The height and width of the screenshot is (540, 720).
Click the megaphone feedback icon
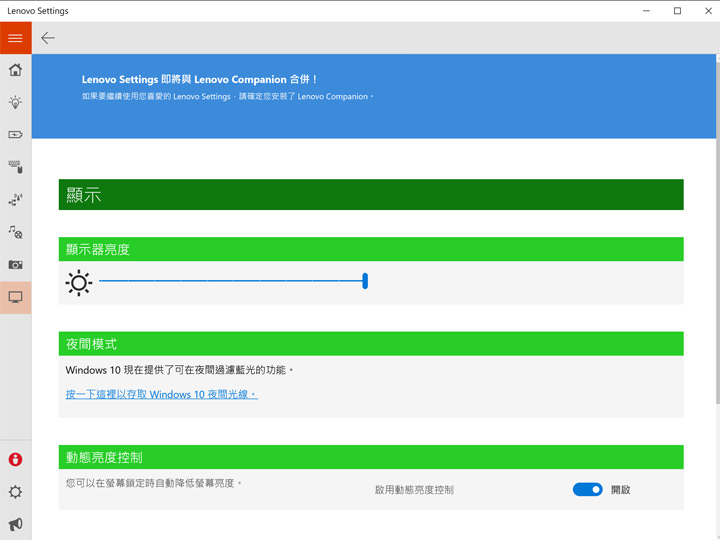pos(15,524)
